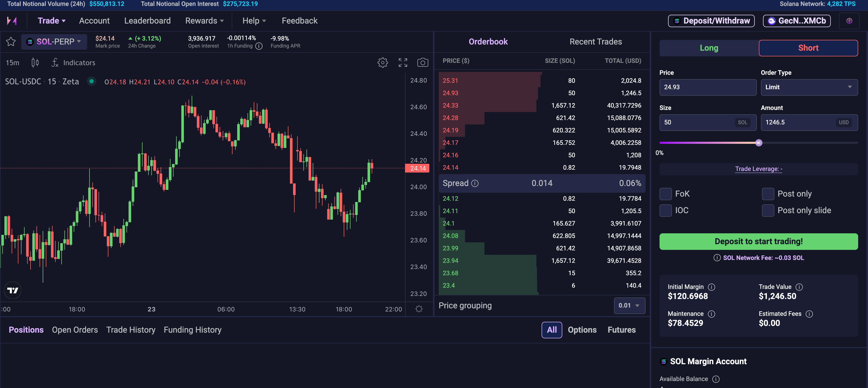868x388 pixels.
Task: Open the chart settings gear
Action: tap(383, 62)
